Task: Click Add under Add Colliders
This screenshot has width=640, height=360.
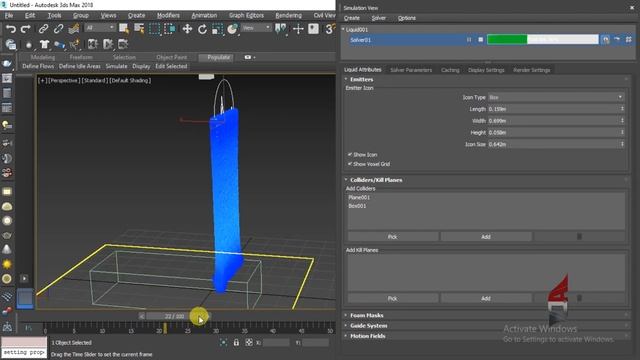Action: pos(486,236)
